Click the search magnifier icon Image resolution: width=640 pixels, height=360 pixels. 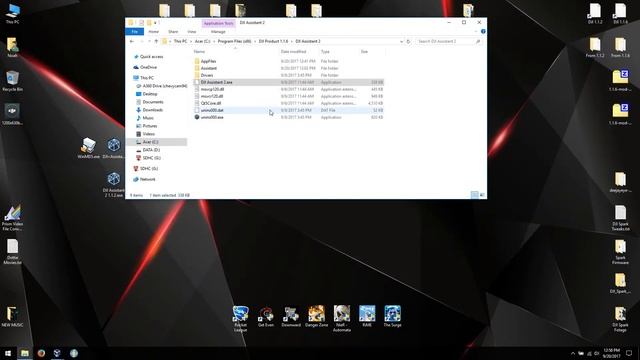coord(478,41)
